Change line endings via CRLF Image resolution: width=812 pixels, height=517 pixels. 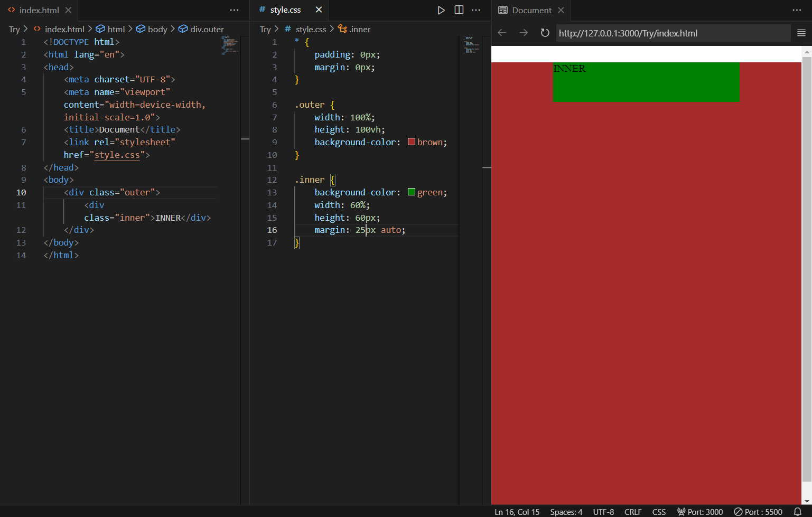click(633, 512)
